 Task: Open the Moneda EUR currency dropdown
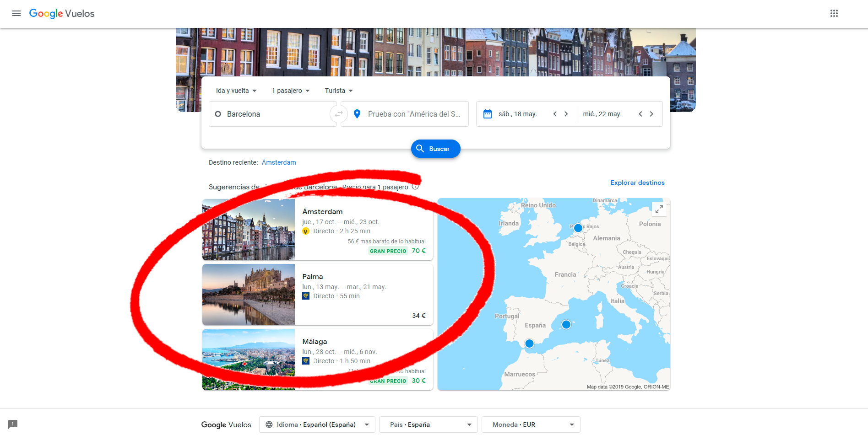pos(531,424)
